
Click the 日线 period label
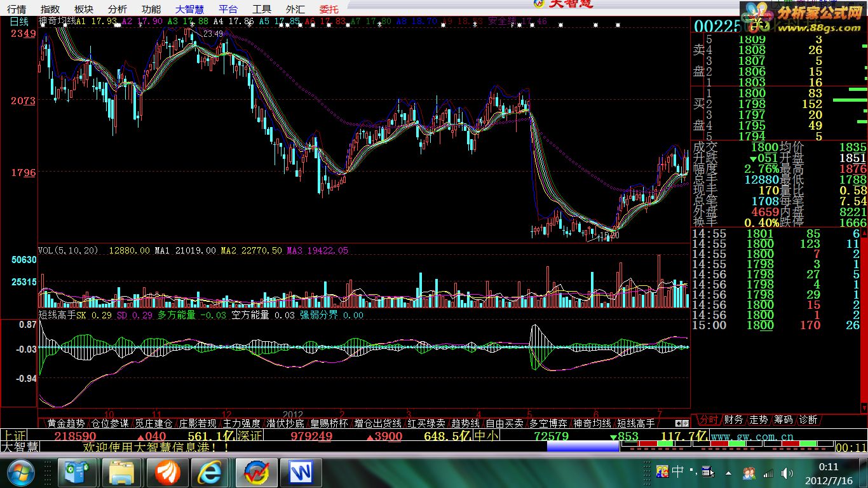click(18, 21)
